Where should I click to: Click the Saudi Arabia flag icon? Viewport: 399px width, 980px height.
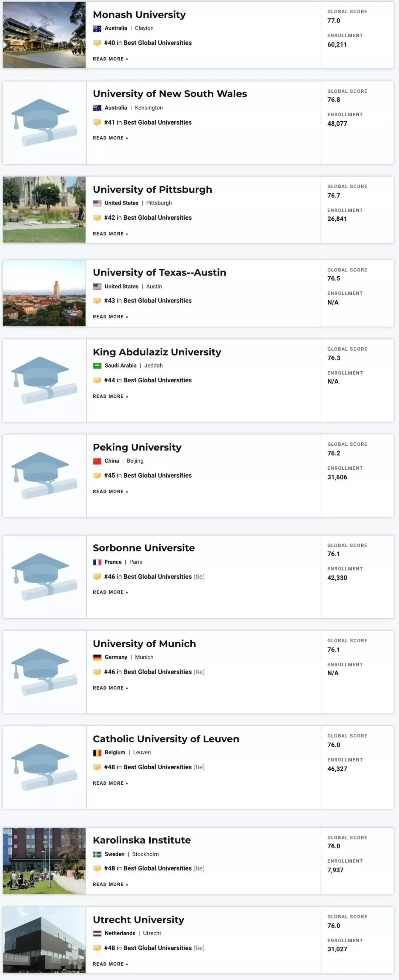[x=97, y=366]
